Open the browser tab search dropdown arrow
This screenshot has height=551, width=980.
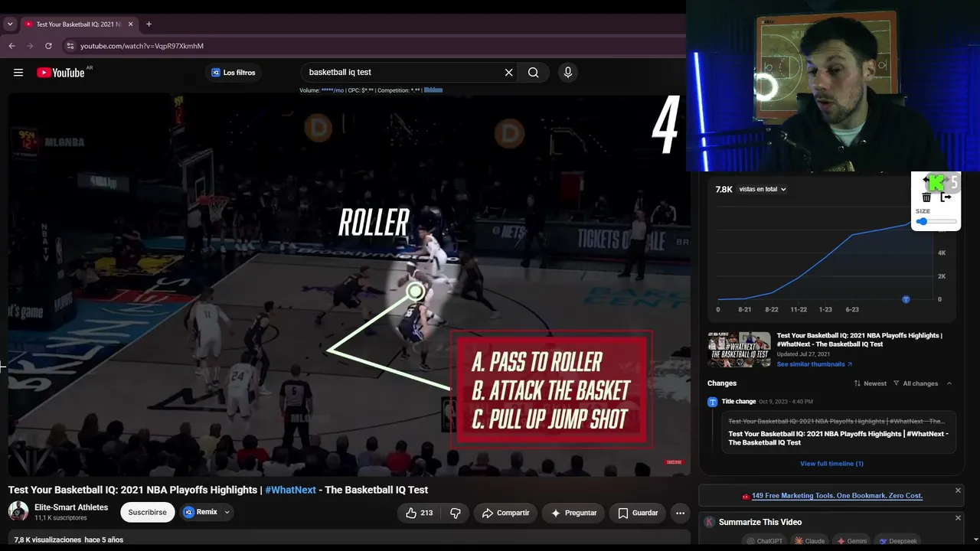10,24
